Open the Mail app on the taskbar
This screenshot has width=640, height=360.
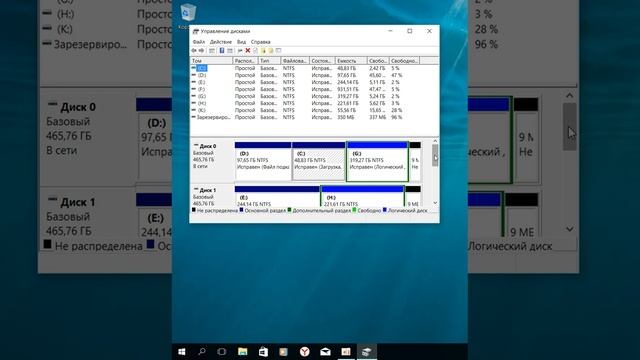[x=325, y=351]
